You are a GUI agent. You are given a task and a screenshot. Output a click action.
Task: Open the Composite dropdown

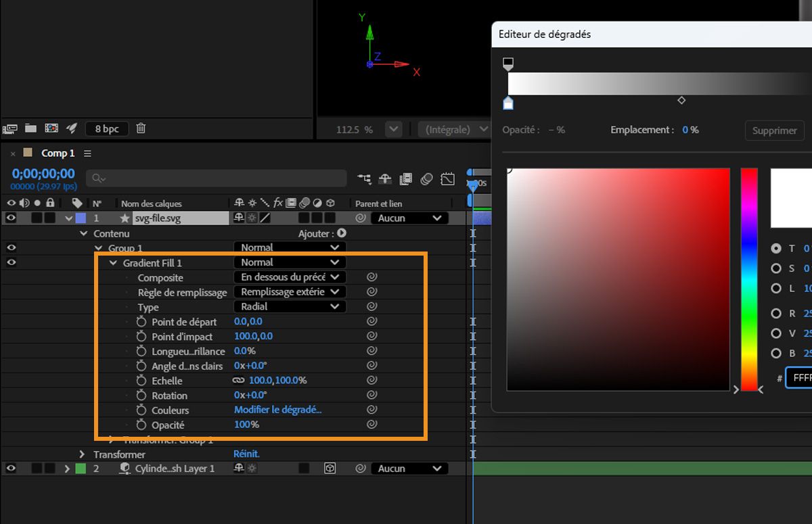(290, 277)
